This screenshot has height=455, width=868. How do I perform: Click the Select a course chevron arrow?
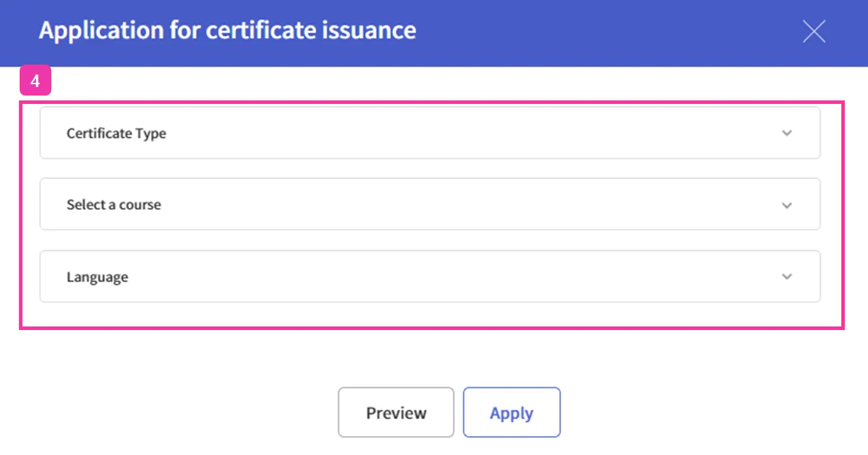(787, 206)
